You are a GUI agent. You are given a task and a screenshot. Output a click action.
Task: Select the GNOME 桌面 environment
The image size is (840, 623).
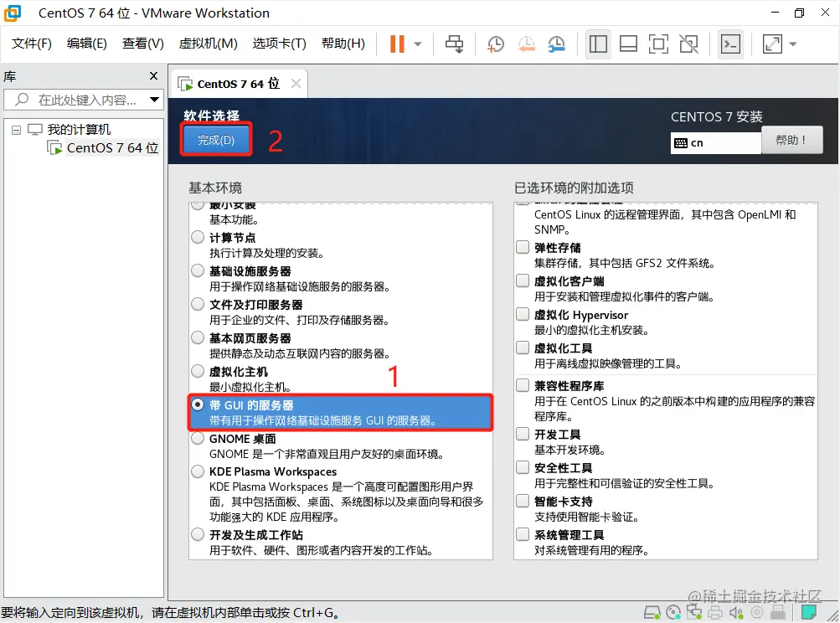click(x=198, y=438)
